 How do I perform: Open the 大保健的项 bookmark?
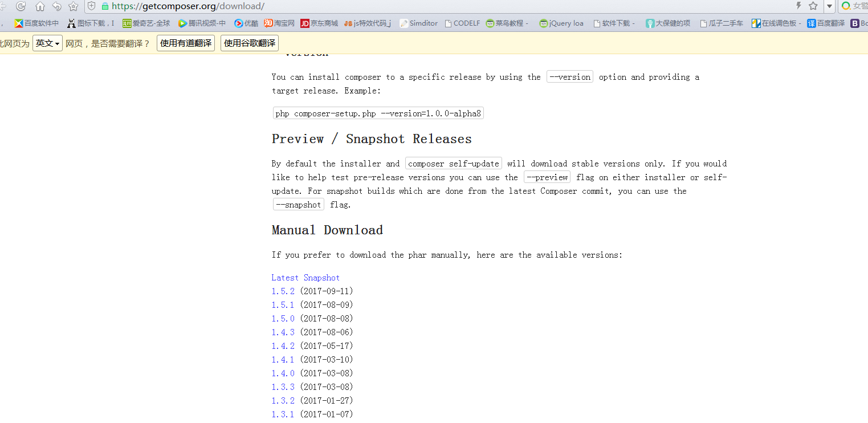click(668, 23)
